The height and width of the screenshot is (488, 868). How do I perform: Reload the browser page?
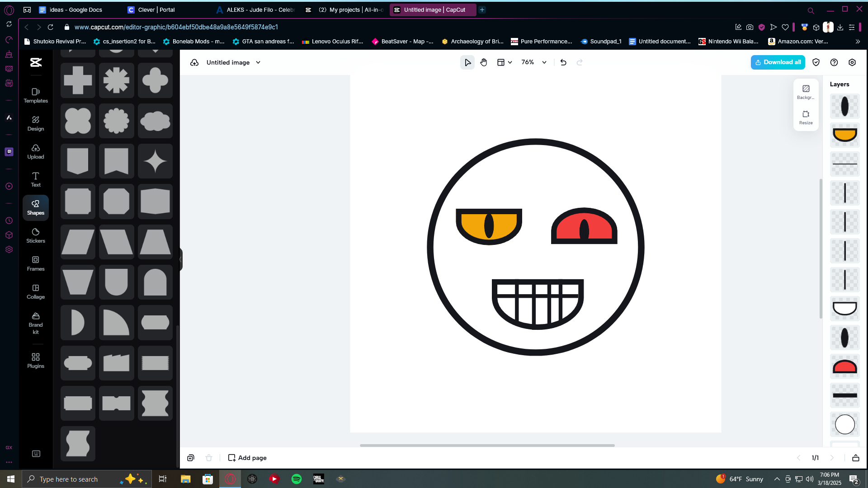coord(50,27)
